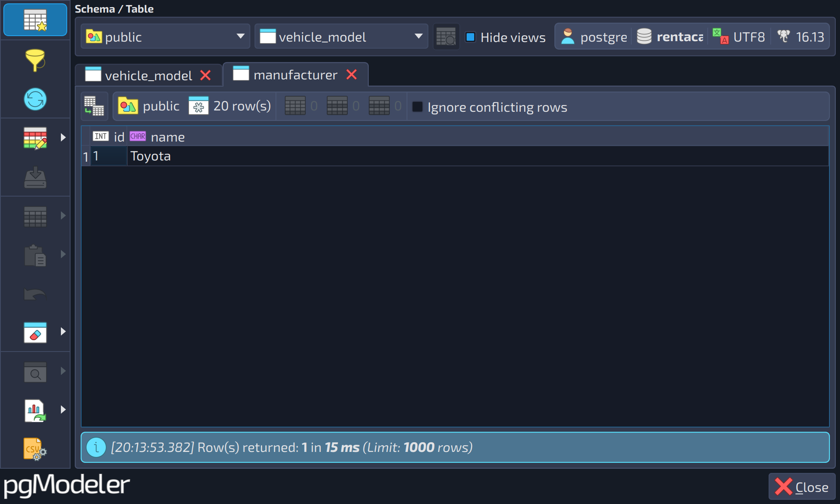Expand the edit rows submenu arrow
This screenshot has height=504, width=840.
tap(63, 137)
